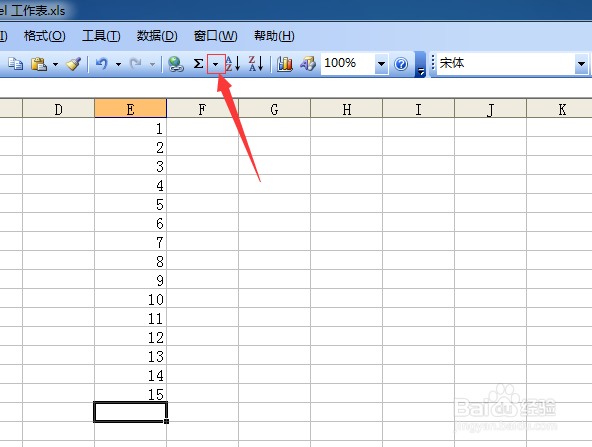The width and height of the screenshot is (592, 447).
Task: Select column H header
Action: click(347, 109)
